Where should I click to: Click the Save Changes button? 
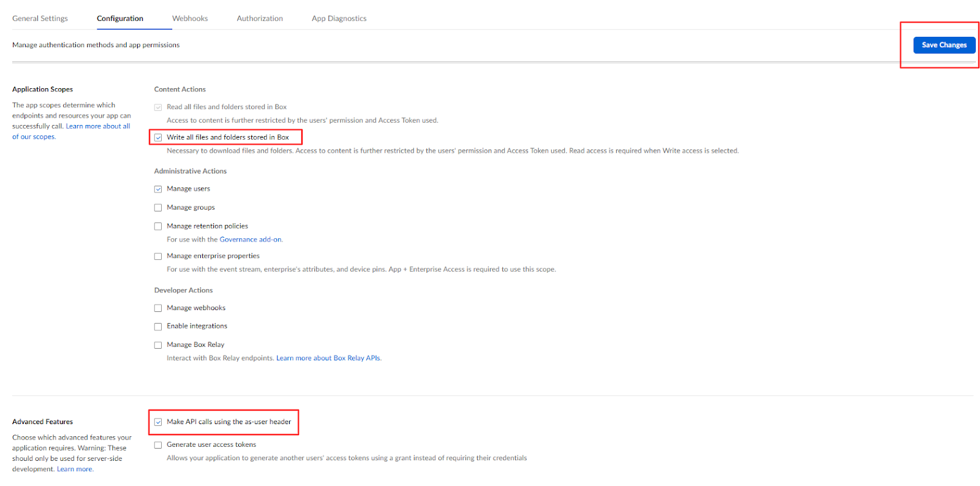click(944, 45)
